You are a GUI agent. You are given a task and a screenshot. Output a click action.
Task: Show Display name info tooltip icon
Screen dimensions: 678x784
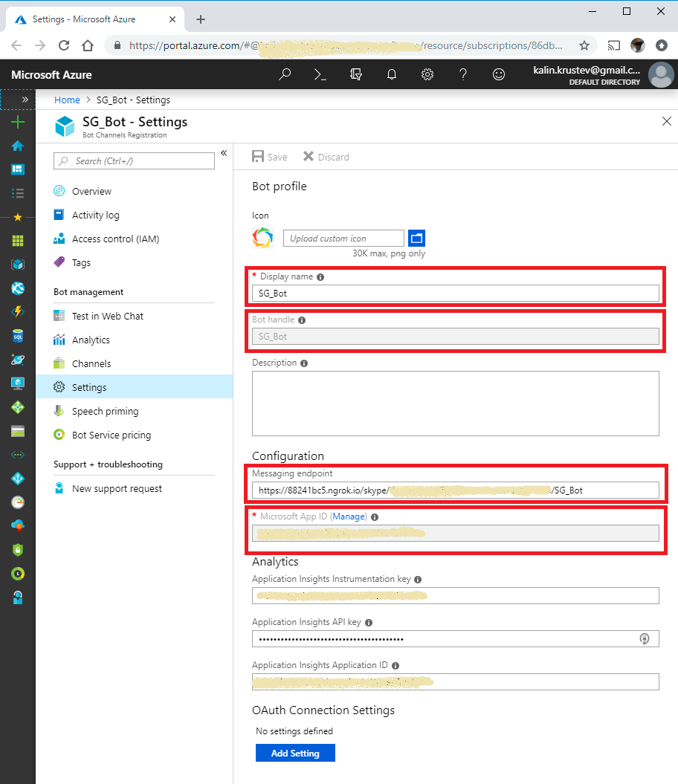pyautogui.click(x=320, y=277)
